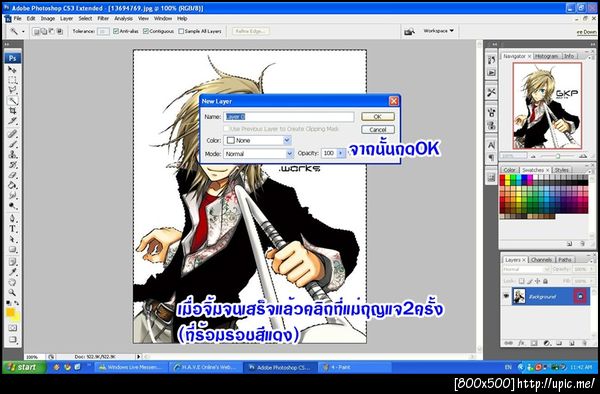Open the Filter menu
Viewport: 600px width, 394px height.
tap(103, 18)
